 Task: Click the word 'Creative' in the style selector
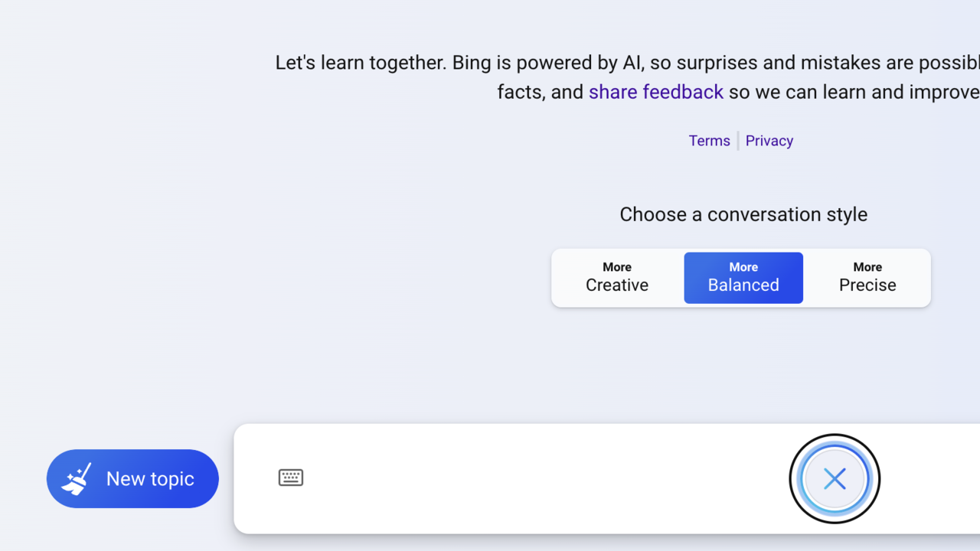point(617,285)
